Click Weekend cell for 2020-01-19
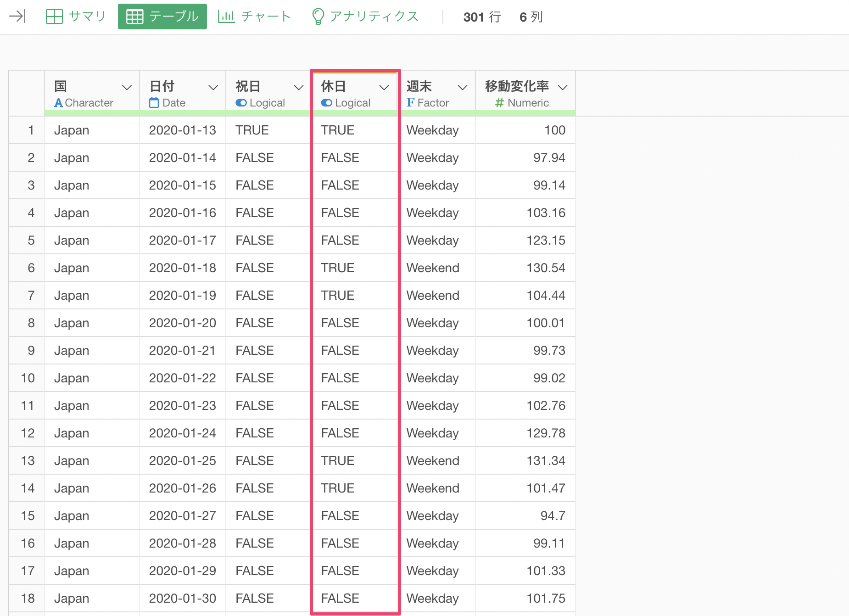 pos(436,296)
